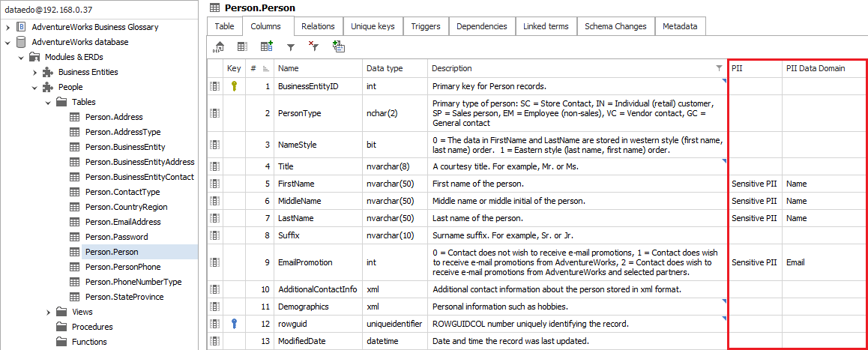Screen dimensions: 868x350
Task: Click the table-with-green-plus toolbar icon
Action: coord(266,46)
